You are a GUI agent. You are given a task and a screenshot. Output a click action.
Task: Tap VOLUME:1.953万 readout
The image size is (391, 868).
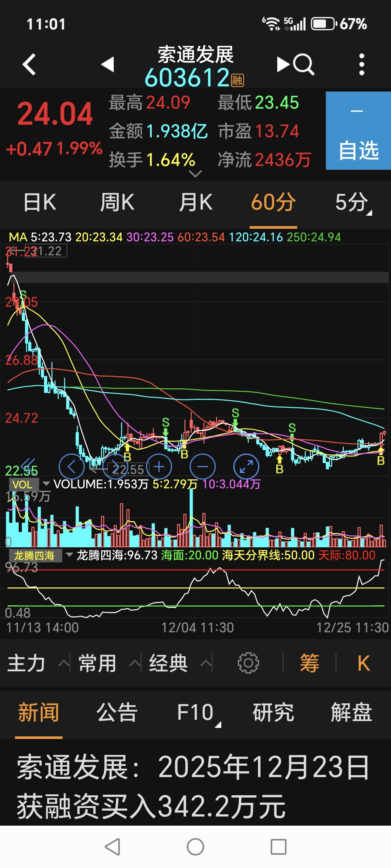click(101, 484)
